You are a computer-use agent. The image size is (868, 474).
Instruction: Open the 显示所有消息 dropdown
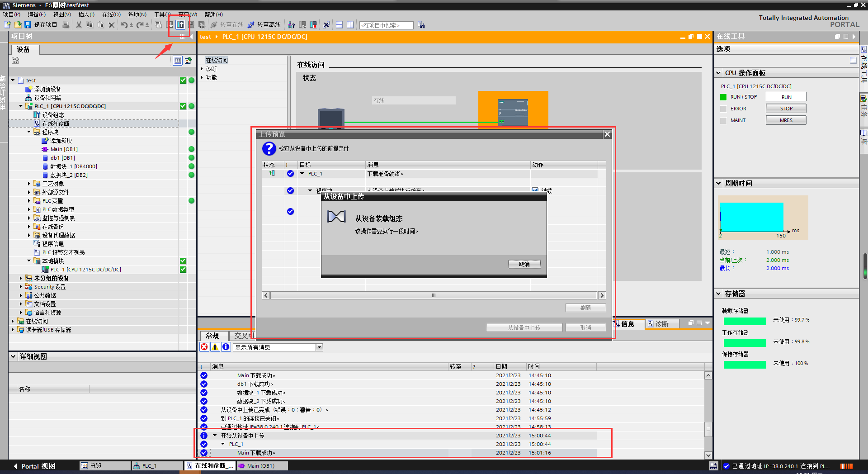click(x=320, y=347)
